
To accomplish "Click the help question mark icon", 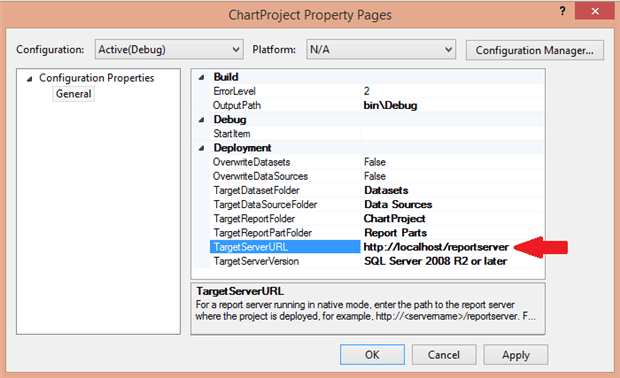I will [563, 11].
